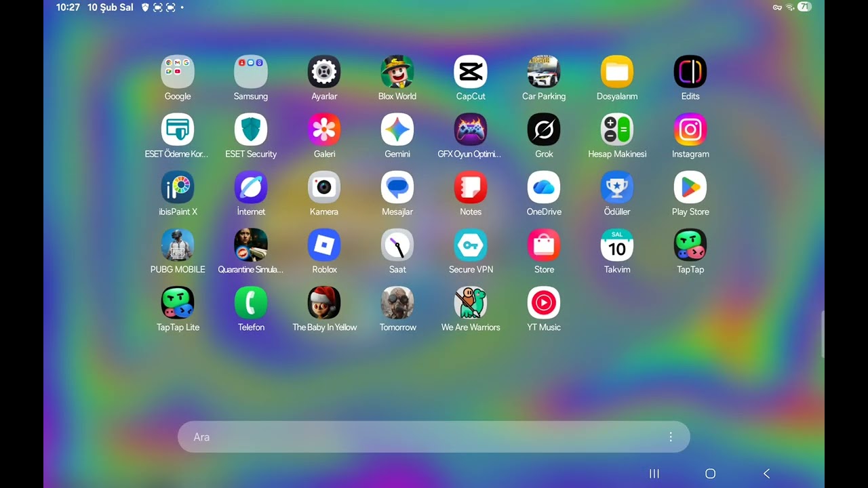Launch The Baby In Yellow game

(324, 302)
